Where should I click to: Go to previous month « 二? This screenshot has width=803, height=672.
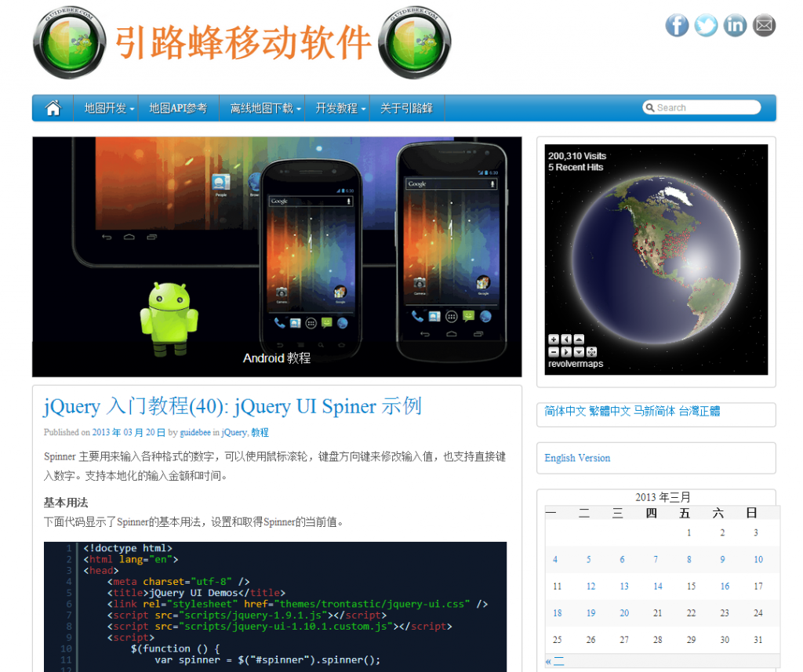554,661
